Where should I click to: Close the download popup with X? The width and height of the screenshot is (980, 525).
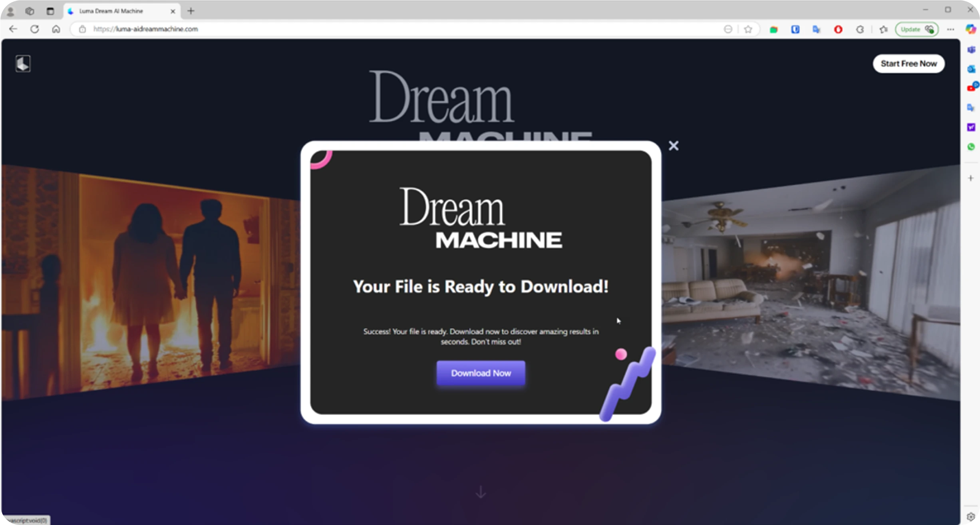[674, 146]
